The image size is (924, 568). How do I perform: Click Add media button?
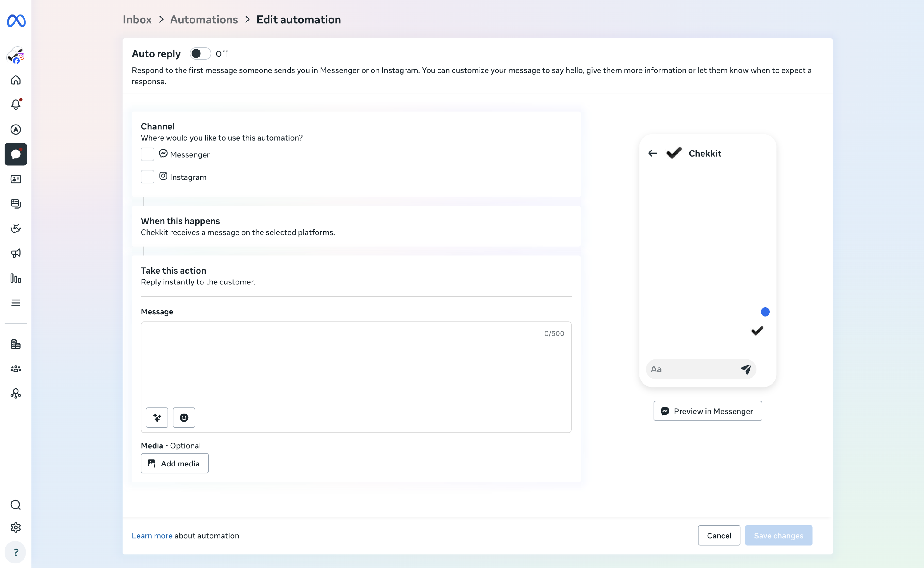pos(175,463)
